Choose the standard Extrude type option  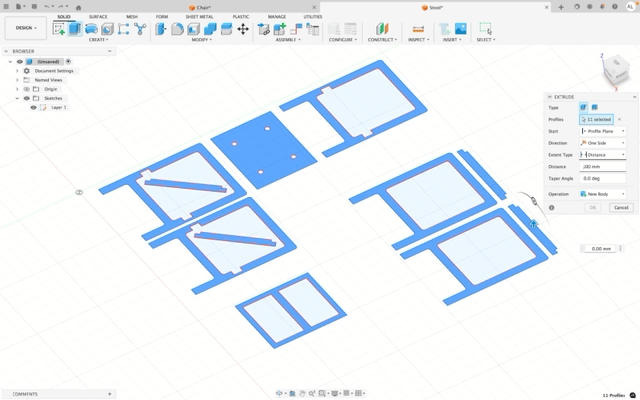pos(584,107)
